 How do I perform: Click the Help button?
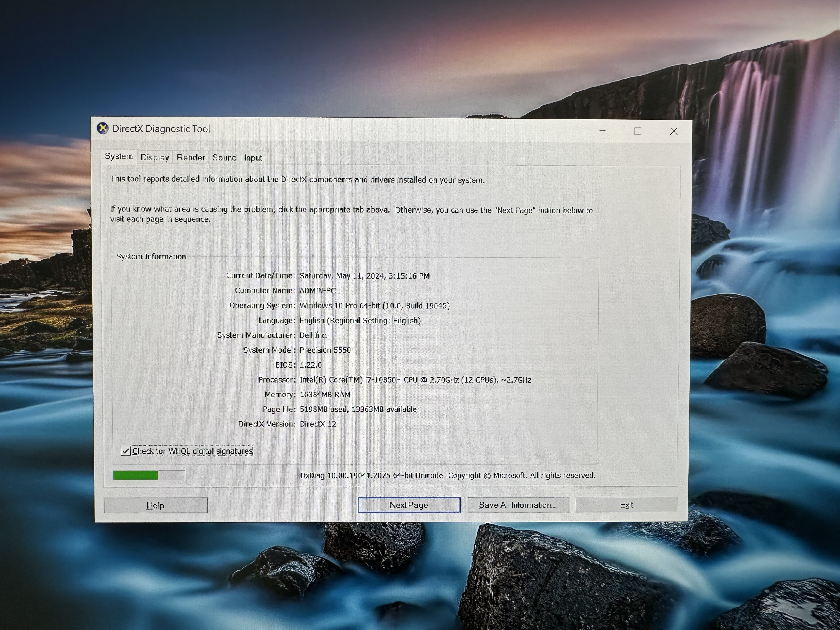pyautogui.click(x=156, y=505)
